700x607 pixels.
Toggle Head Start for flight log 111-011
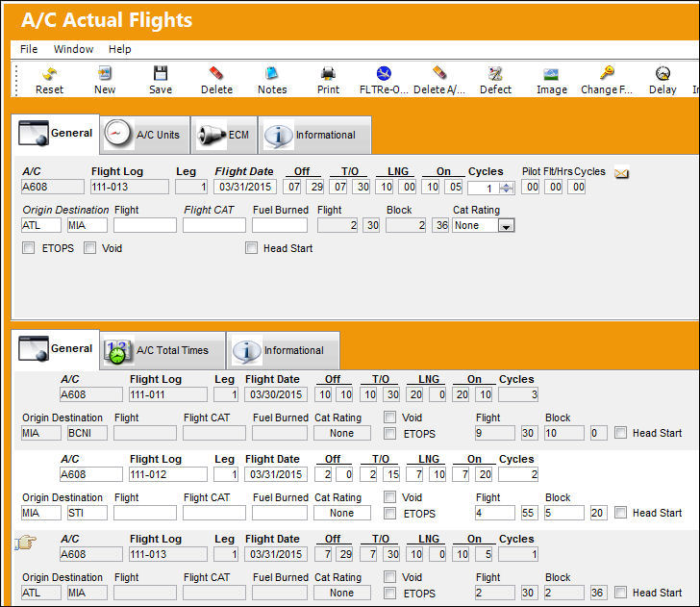coord(620,432)
